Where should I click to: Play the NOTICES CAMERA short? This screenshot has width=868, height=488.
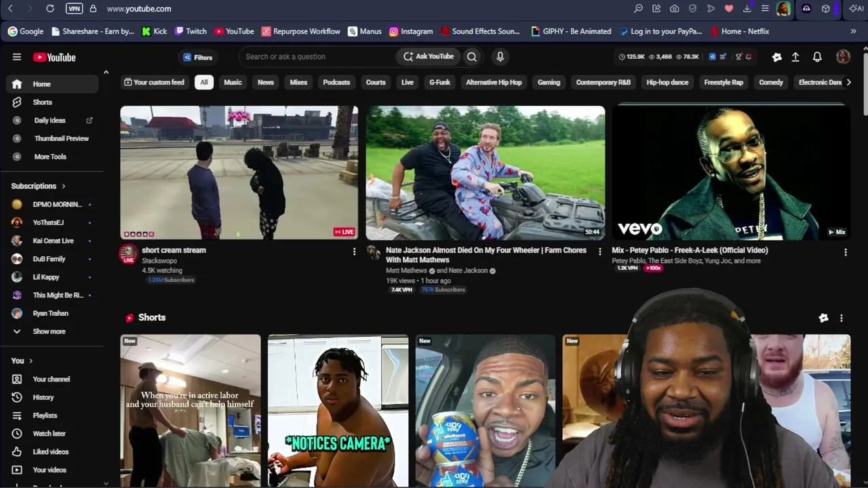338,411
